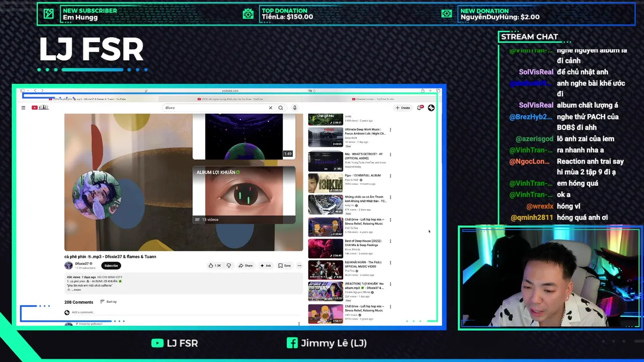Click the '208 Comments' heading
Image resolution: width=644 pixels, height=362 pixels.
(78, 302)
